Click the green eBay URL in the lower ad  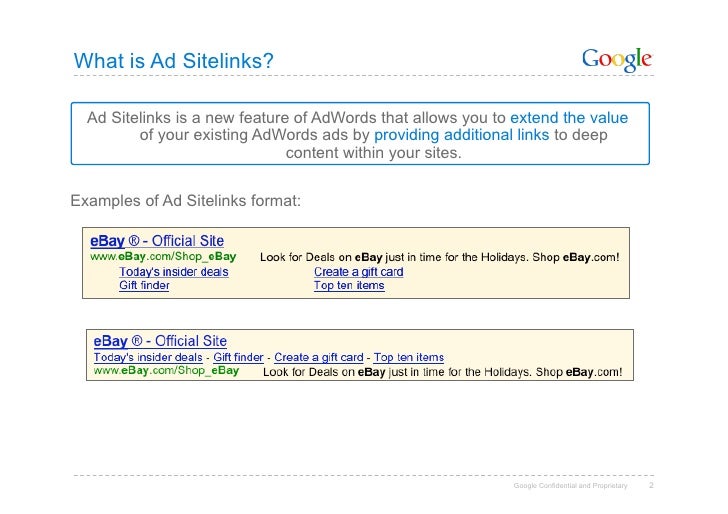(x=166, y=371)
